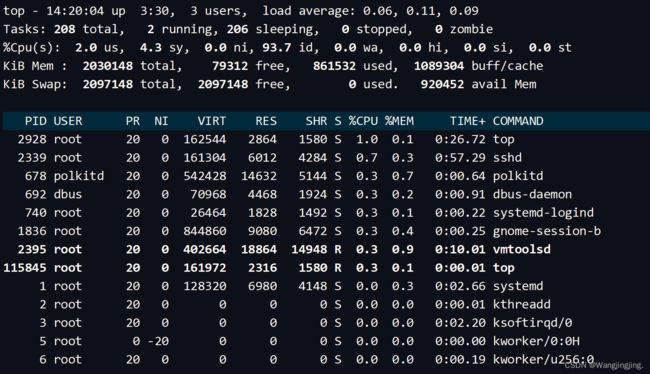
Task: Click VIRT value 844860
Action: click(205, 231)
